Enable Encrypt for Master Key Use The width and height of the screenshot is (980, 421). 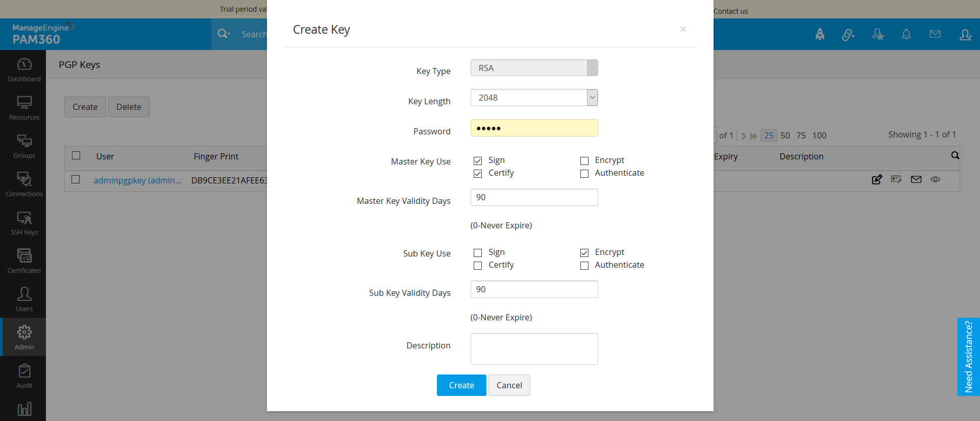click(584, 161)
